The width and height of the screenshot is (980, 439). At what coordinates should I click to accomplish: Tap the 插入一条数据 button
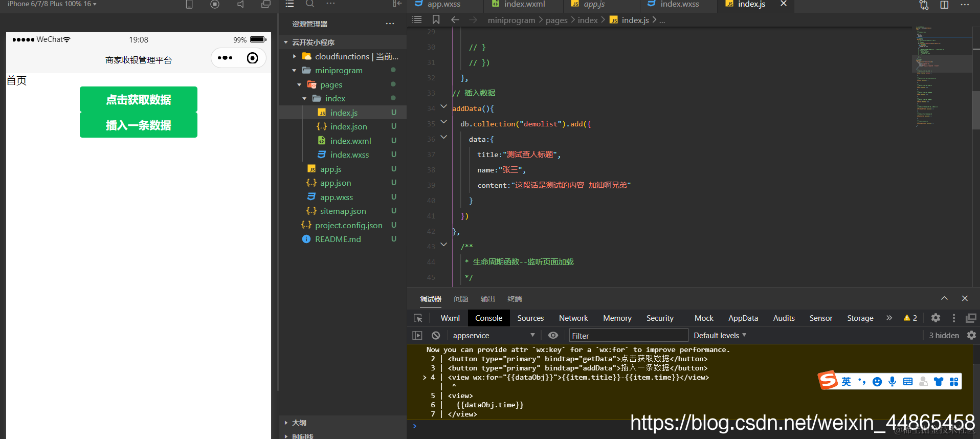139,125
